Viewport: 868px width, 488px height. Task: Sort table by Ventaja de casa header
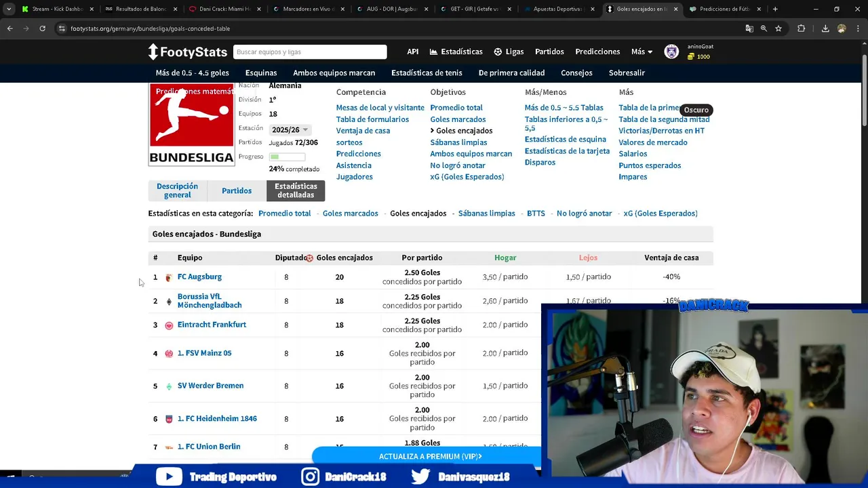671,258
